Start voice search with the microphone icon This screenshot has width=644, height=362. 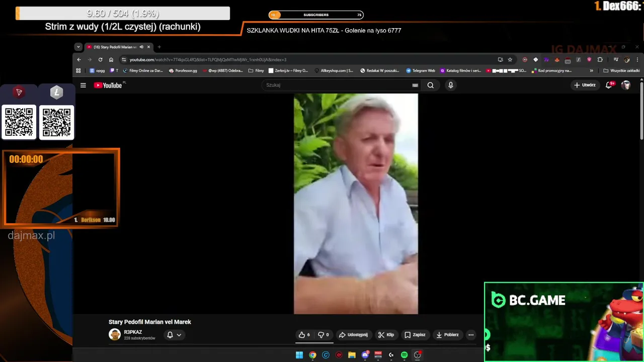tap(451, 85)
